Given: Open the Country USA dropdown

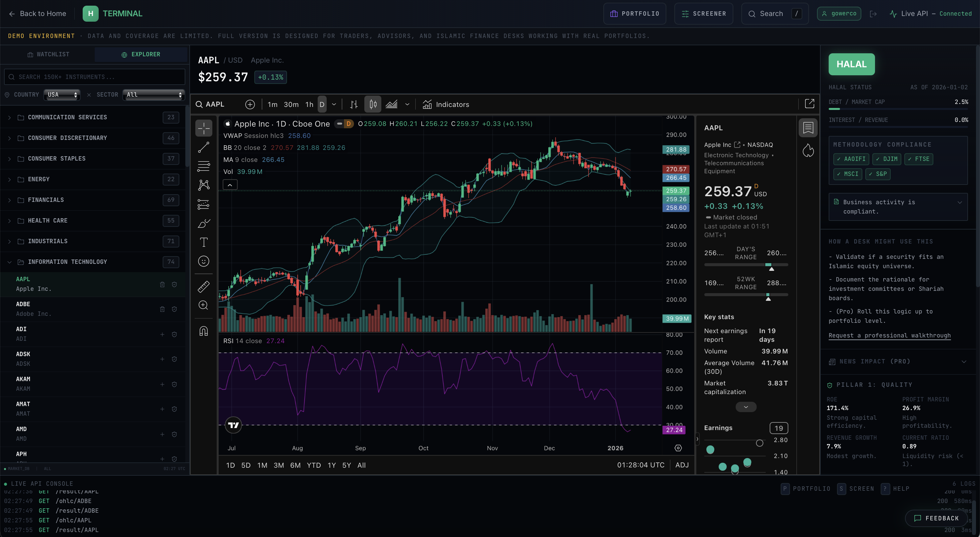Looking at the screenshot, I should pos(62,95).
